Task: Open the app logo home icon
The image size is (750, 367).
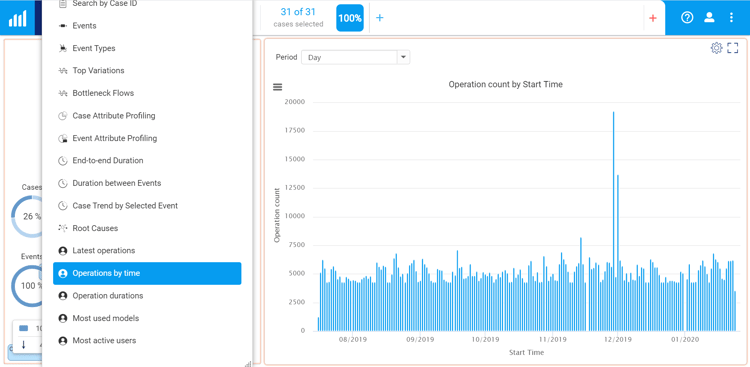Action: 17,18
